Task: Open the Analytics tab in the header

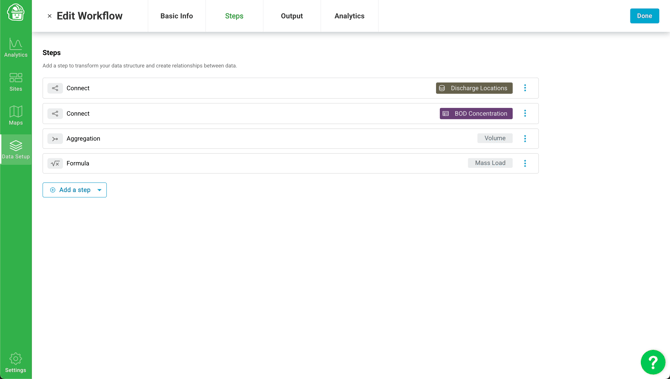Action: 350,16
